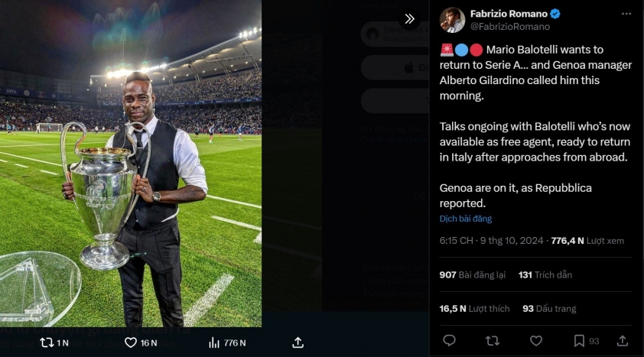The width and height of the screenshot is (644, 357).
Task: Like the post with the panel heart icon
Action: point(536,341)
